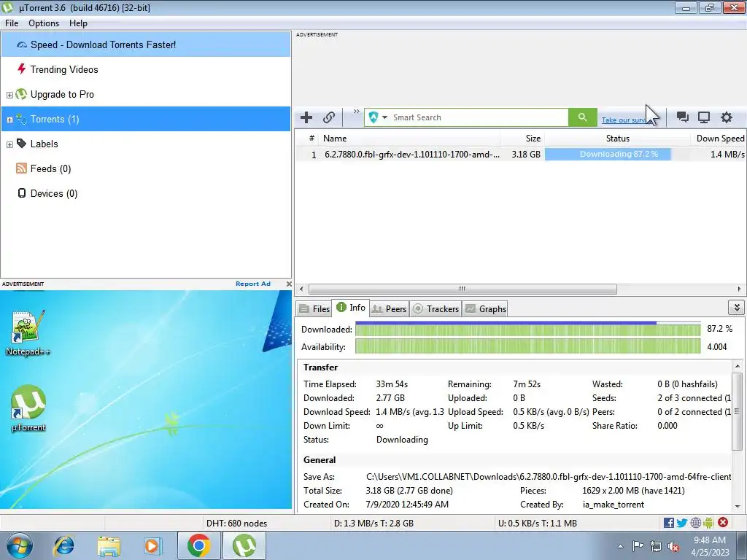Image resolution: width=747 pixels, height=560 pixels.
Task: Open Windows Media Player in taskbar
Action: (x=152, y=545)
